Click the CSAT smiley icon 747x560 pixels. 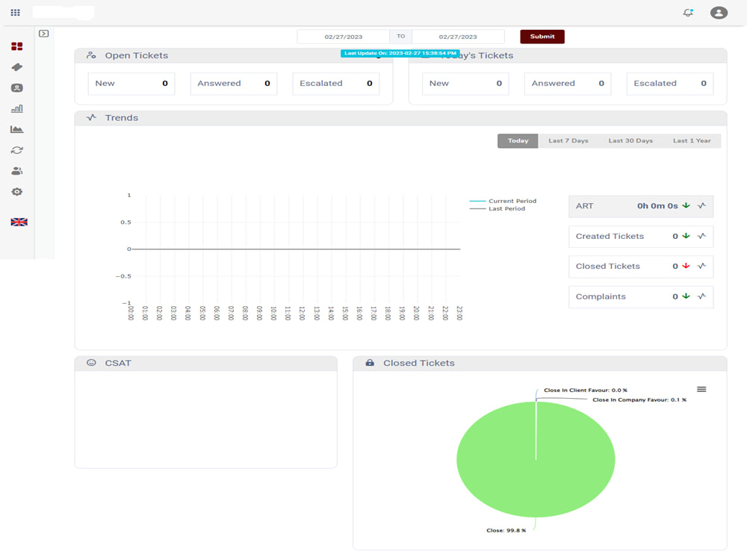pyautogui.click(x=91, y=363)
